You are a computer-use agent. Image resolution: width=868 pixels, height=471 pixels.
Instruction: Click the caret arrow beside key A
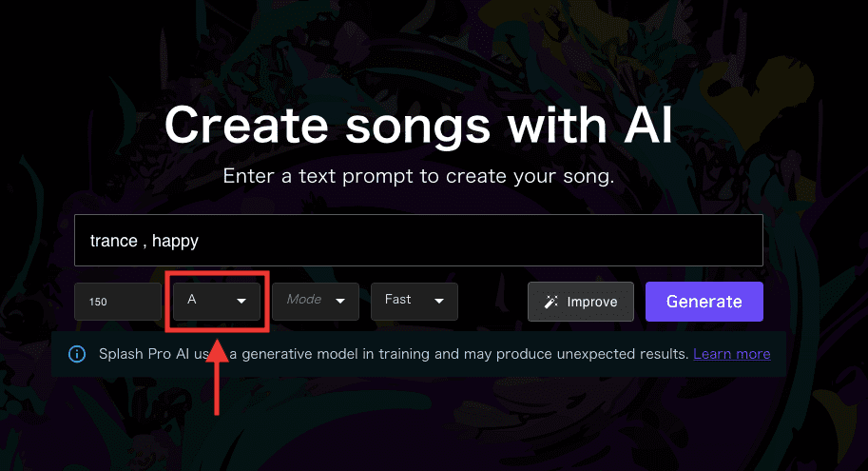(241, 301)
